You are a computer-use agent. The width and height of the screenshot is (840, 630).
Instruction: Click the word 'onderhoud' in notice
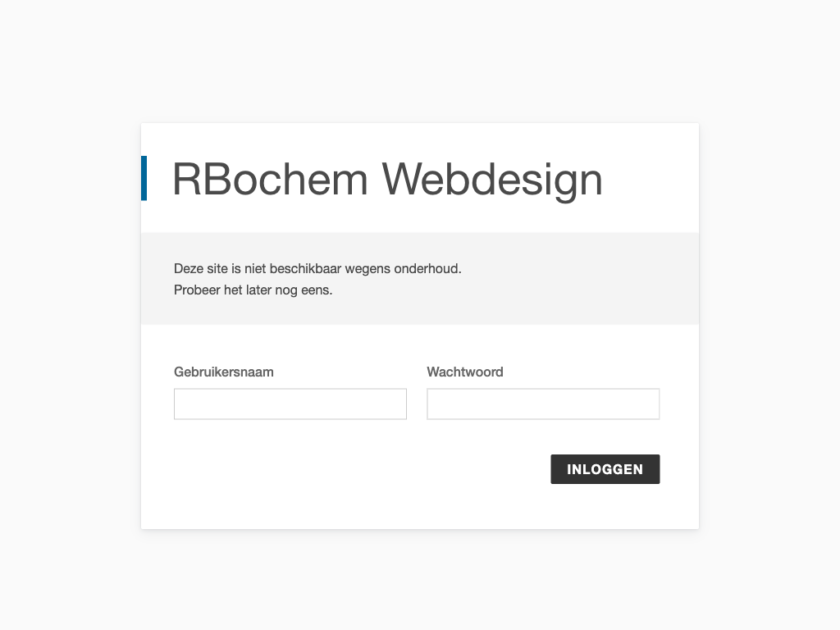(427, 268)
